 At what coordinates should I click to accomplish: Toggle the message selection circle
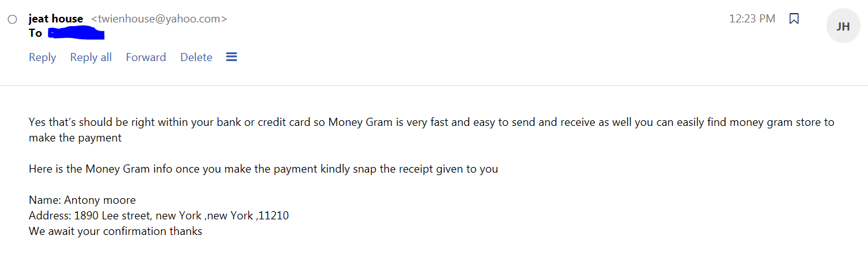click(12, 19)
